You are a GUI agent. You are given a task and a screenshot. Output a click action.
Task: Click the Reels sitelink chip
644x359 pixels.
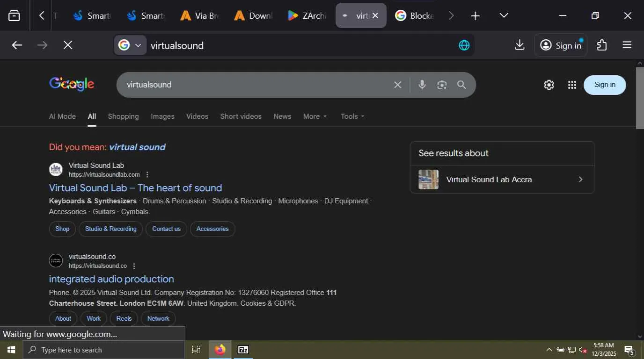click(x=124, y=319)
